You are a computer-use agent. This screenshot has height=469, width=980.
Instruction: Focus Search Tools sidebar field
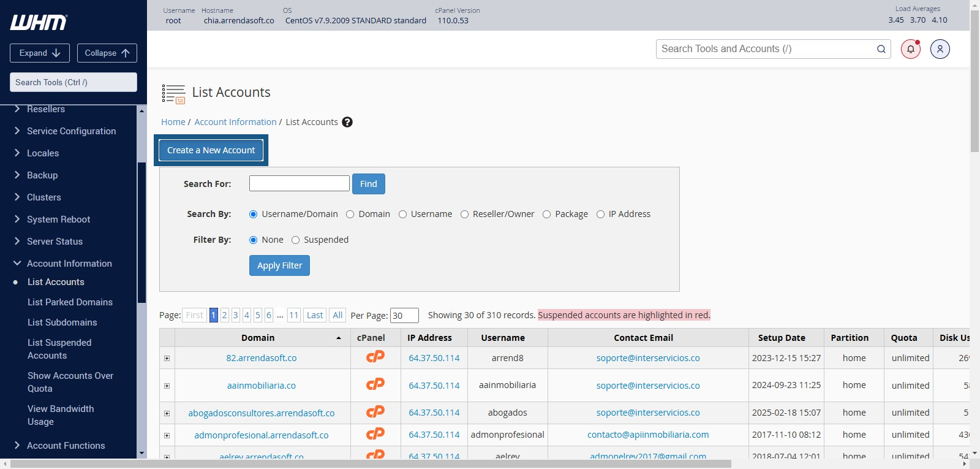coord(73,82)
